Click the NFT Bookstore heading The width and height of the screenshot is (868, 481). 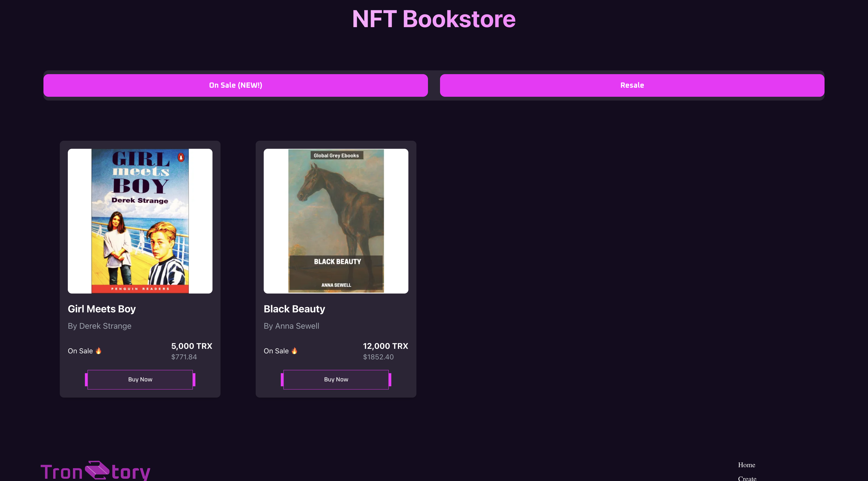click(x=434, y=19)
